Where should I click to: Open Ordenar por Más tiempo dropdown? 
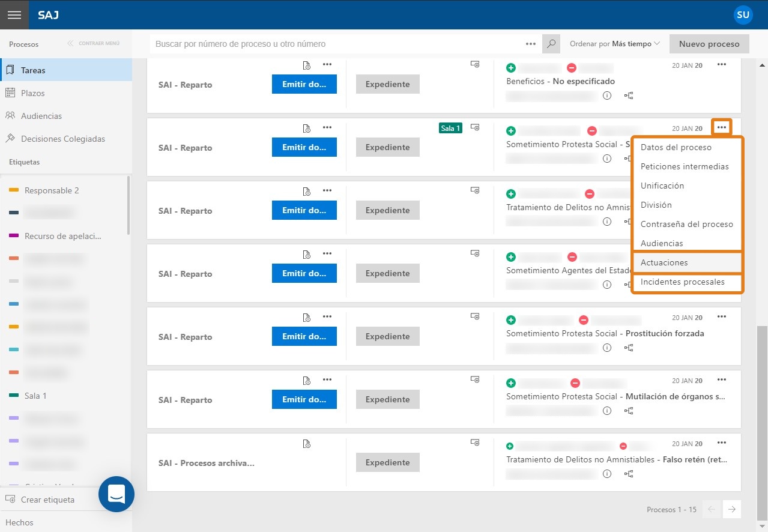615,44
